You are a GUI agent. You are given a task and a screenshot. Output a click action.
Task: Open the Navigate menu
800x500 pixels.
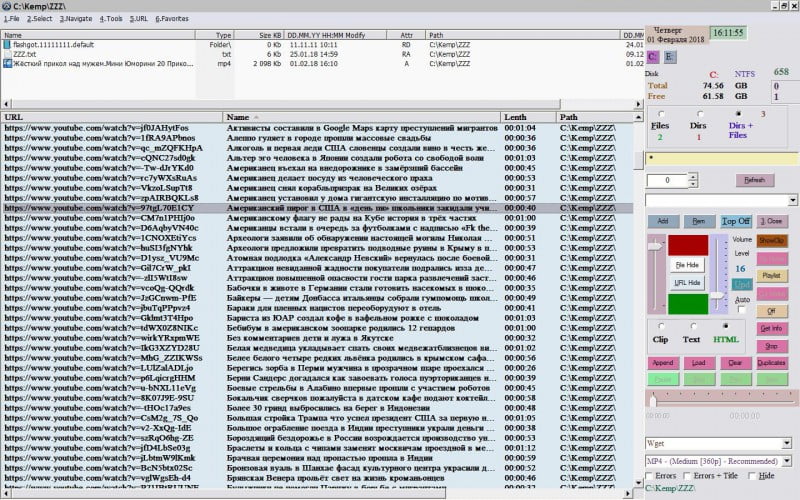[75, 18]
